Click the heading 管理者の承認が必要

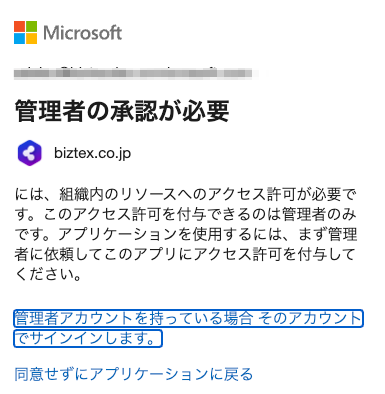[x=122, y=111]
